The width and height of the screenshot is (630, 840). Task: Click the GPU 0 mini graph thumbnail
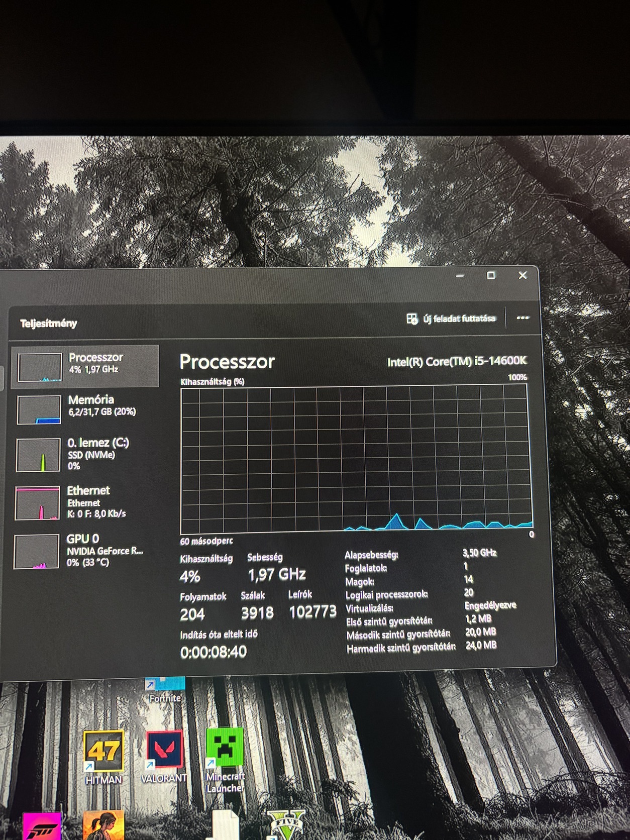click(x=37, y=552)
